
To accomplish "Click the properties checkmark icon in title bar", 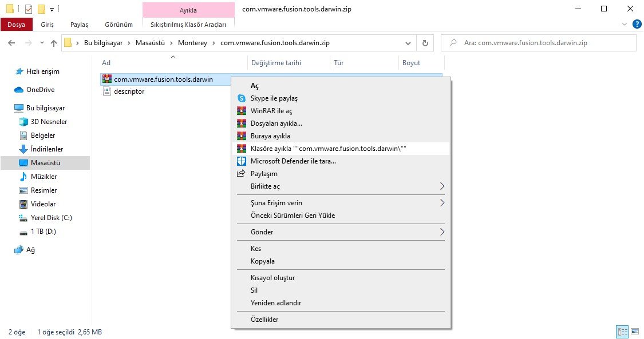I will tap(29, 9).
